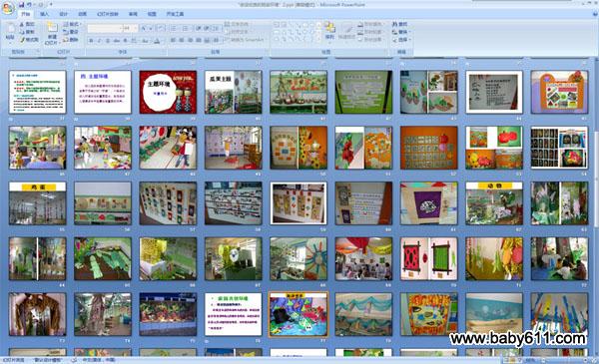
Task: Click the Find binoculars icon
Action: click(x=394, y=24)
